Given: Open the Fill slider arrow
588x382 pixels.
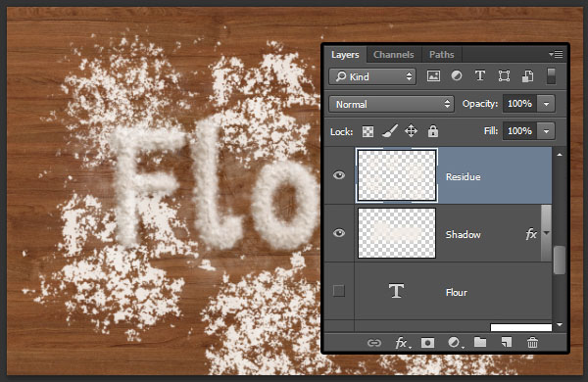Looking at the screenshot, I should click(547, 131).
